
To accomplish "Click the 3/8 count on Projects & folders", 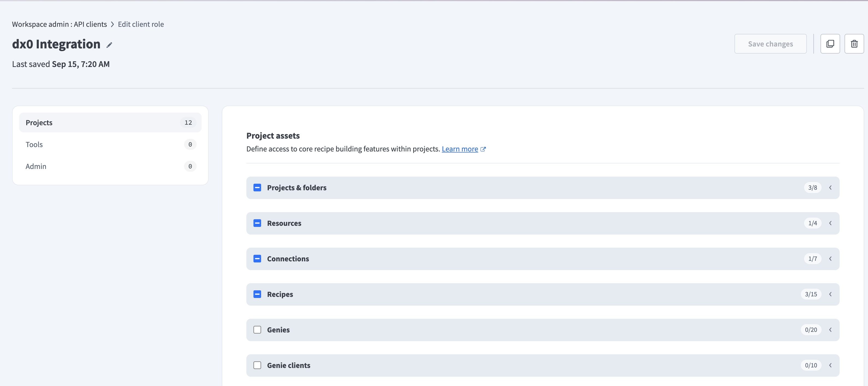I will [x=812, y=188].
